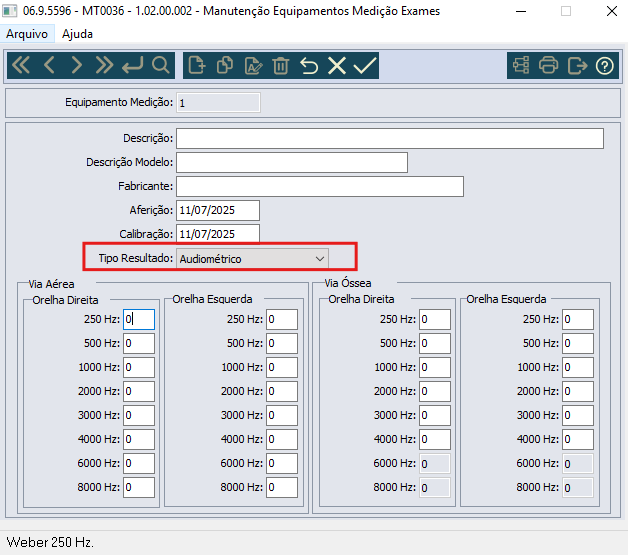Open the Ajuda menu

[x=77, y=34]
